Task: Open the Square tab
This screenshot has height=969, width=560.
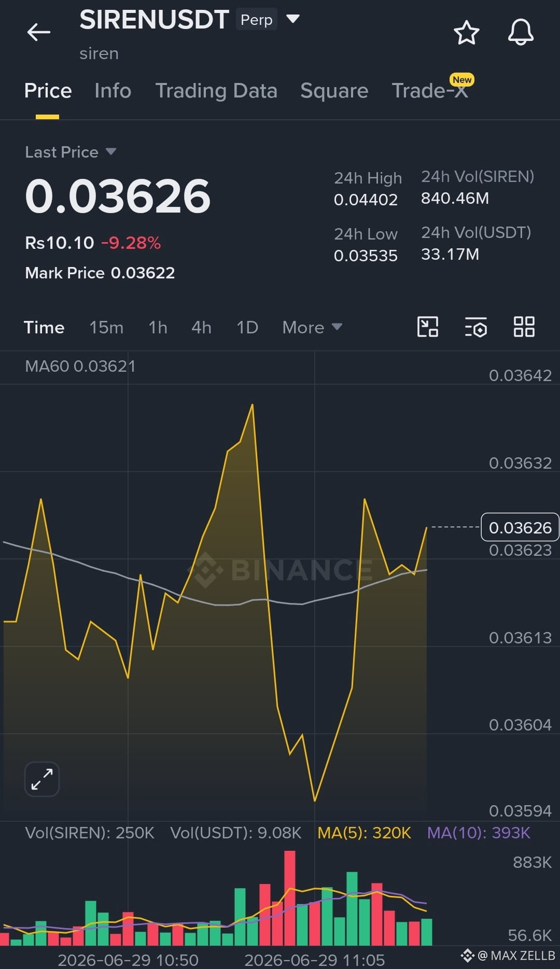Action: [x=334, y=91]
